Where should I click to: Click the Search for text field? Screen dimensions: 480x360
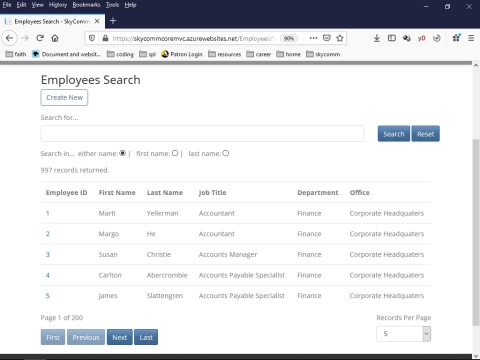point(202,134)
